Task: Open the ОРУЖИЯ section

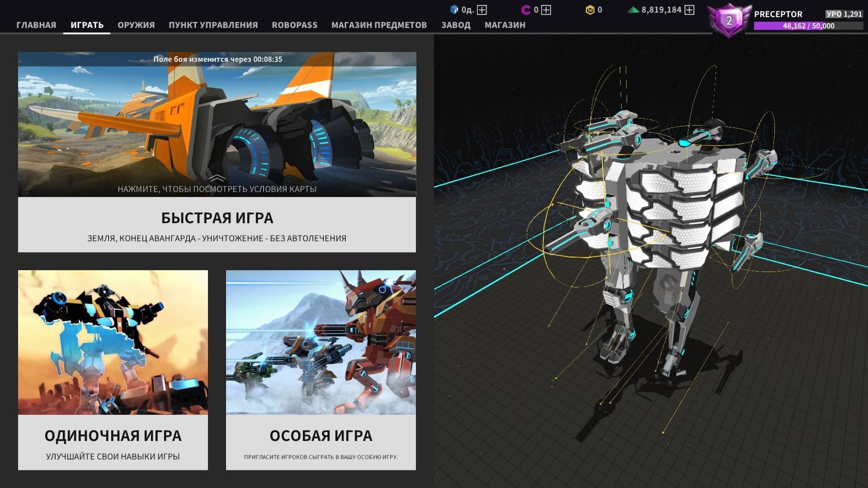Action: coord(137,25)
